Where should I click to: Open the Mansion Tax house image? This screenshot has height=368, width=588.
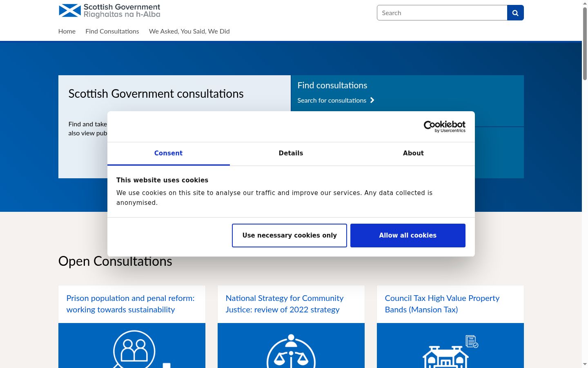pyautogui.click(x=450, y=346)
